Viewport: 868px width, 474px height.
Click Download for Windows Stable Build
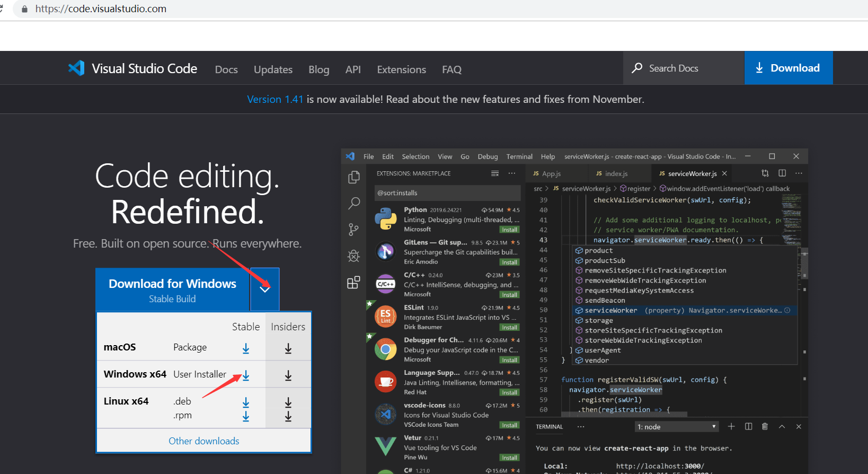coord(172,289)
